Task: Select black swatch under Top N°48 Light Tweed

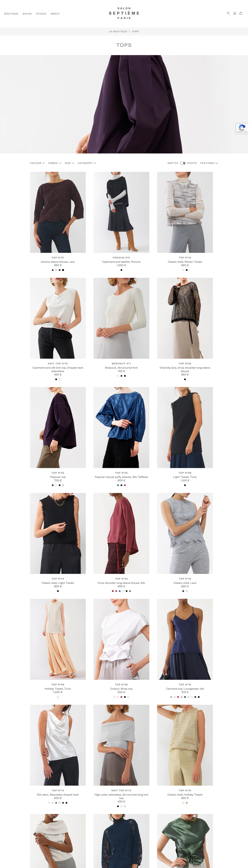Action: [x=185, y=485]
